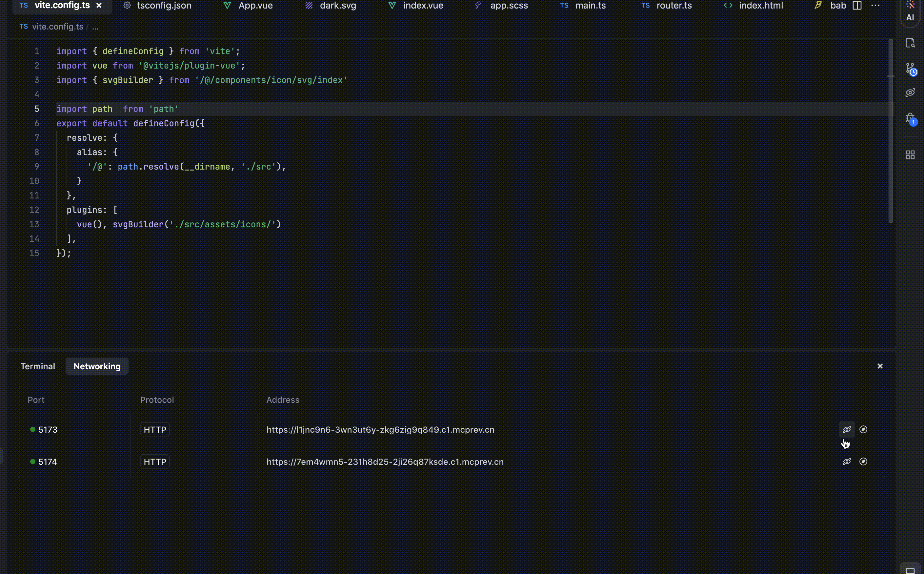
Task: Close the vite.config.ts tab
Action: click(99, 6)
